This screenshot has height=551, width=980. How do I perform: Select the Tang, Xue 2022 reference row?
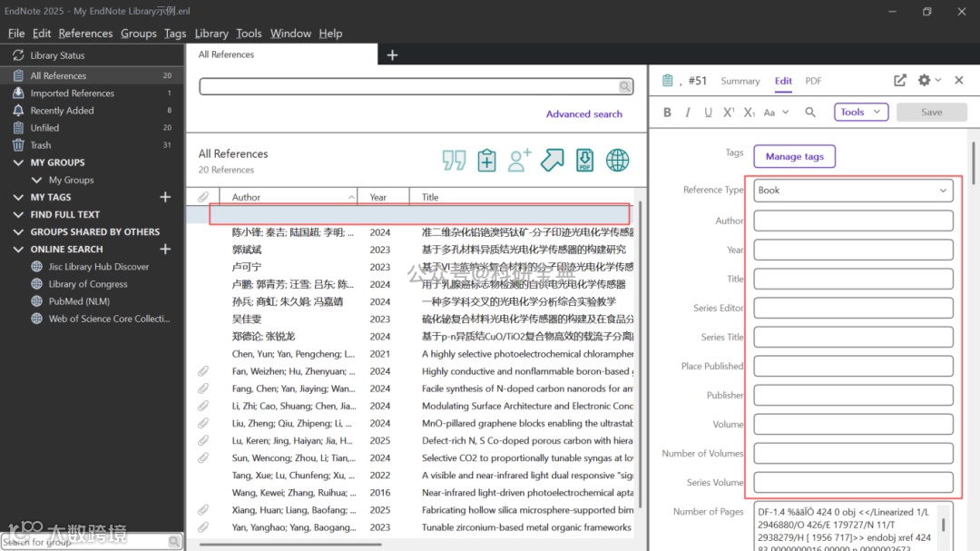tap(411, 476)
